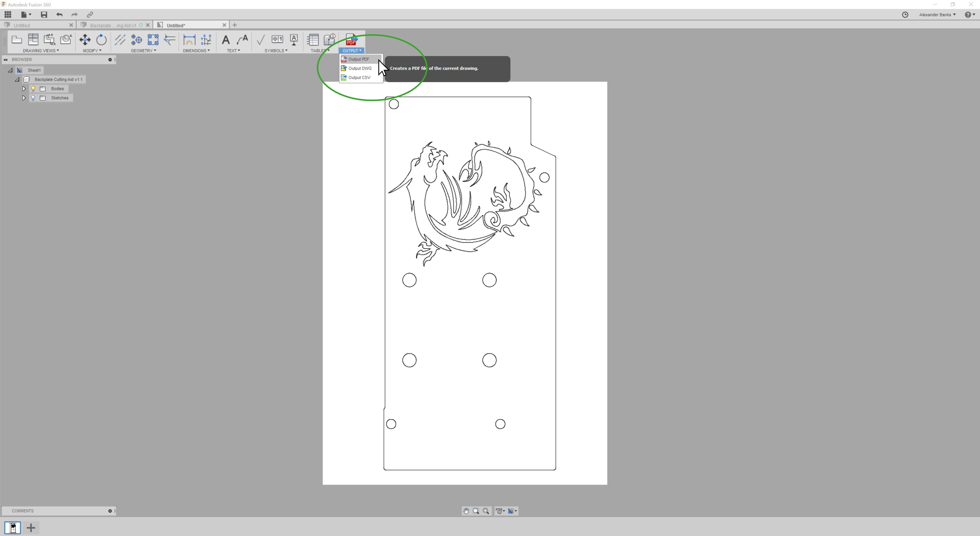Select the Surface Texture symbol tool
Image resolution: width=980 pixels, height=536 pixels.
(261, 40)
